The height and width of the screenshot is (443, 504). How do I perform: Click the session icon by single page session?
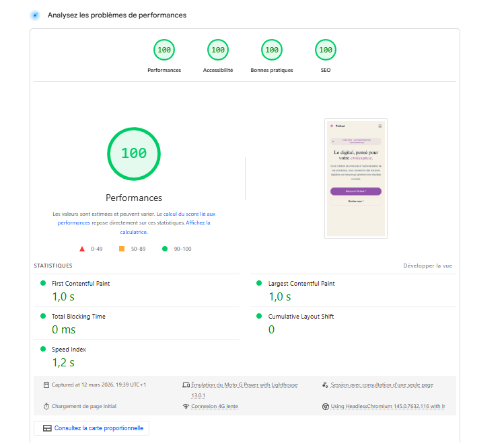325,385
